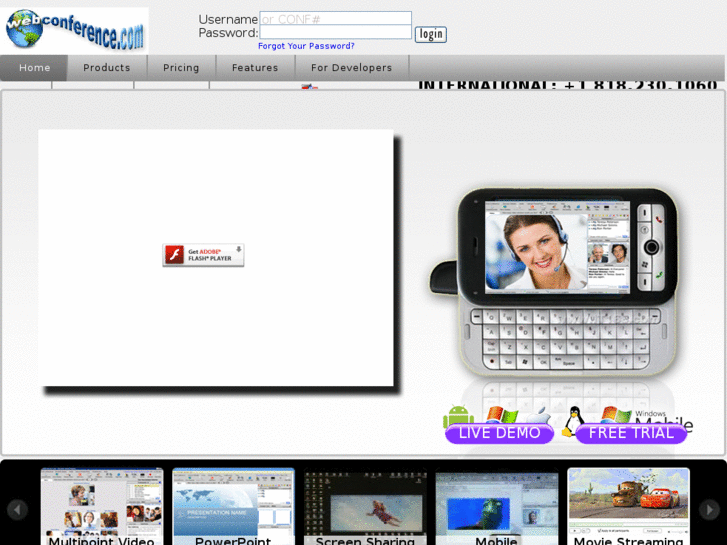Open the PowerPoint feature thumbnail
The image size is (727, 545).
[x=233, y=506]
